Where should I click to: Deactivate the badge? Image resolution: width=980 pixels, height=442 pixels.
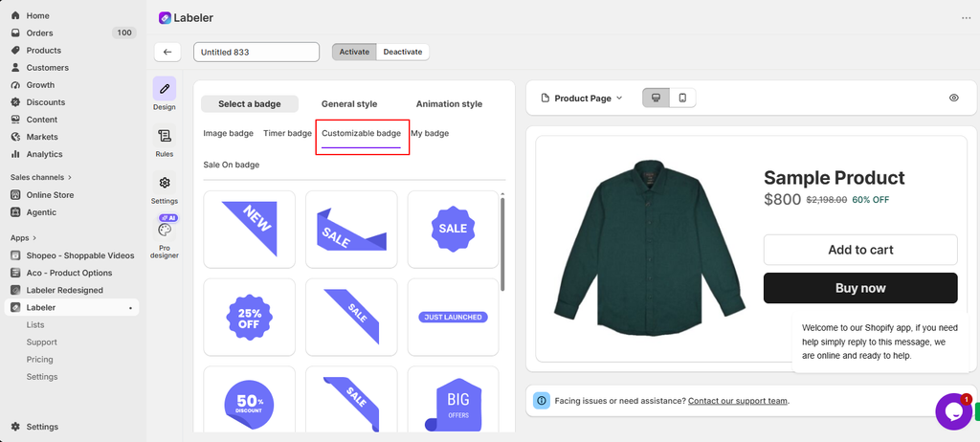pos(403,52)
